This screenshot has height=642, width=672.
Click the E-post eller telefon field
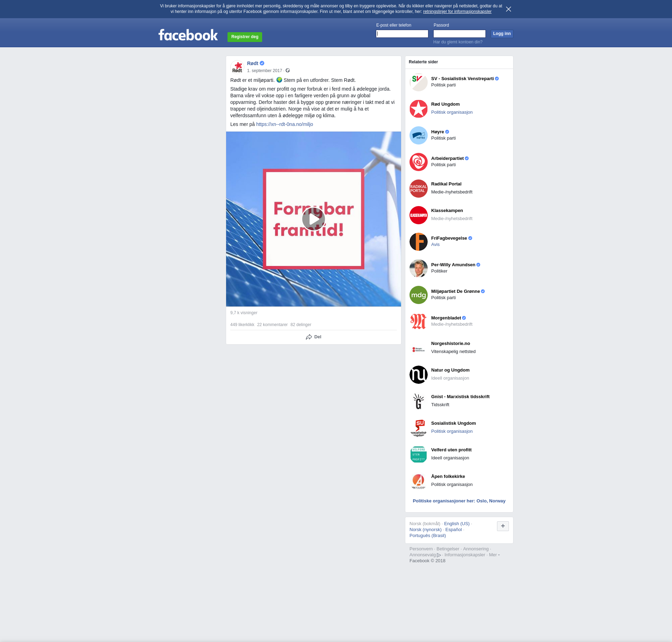(402, 34)
